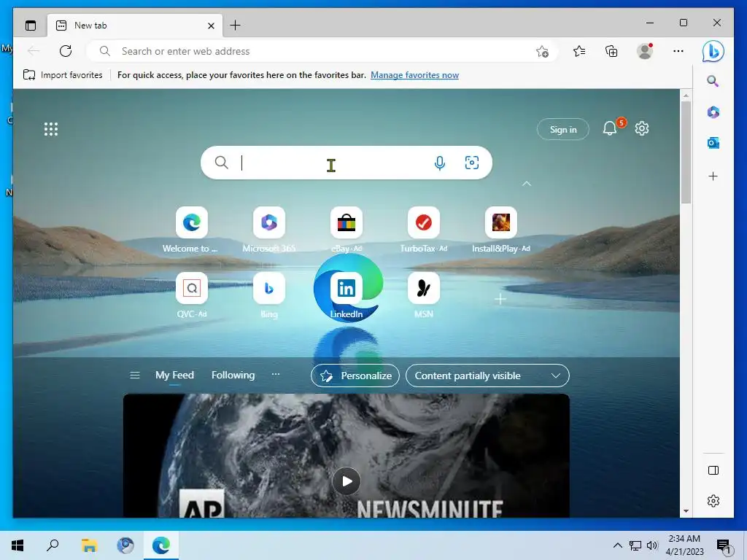
Task: Click Edge icon on taskbar
Action: pyautogui.click(x=161, y=545)
